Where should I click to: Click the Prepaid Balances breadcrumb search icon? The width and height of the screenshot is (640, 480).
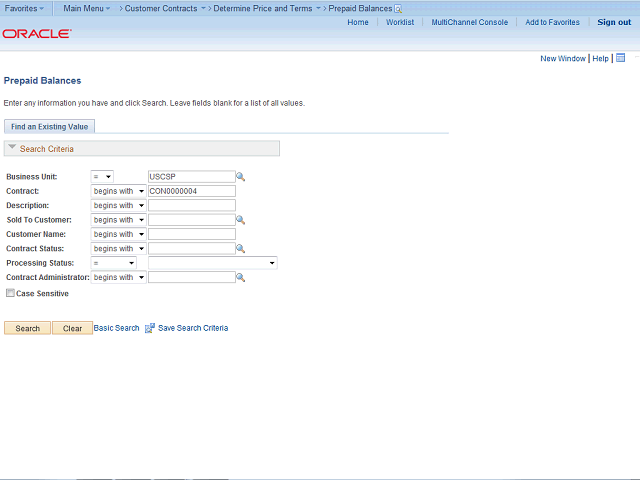[398, 9]
